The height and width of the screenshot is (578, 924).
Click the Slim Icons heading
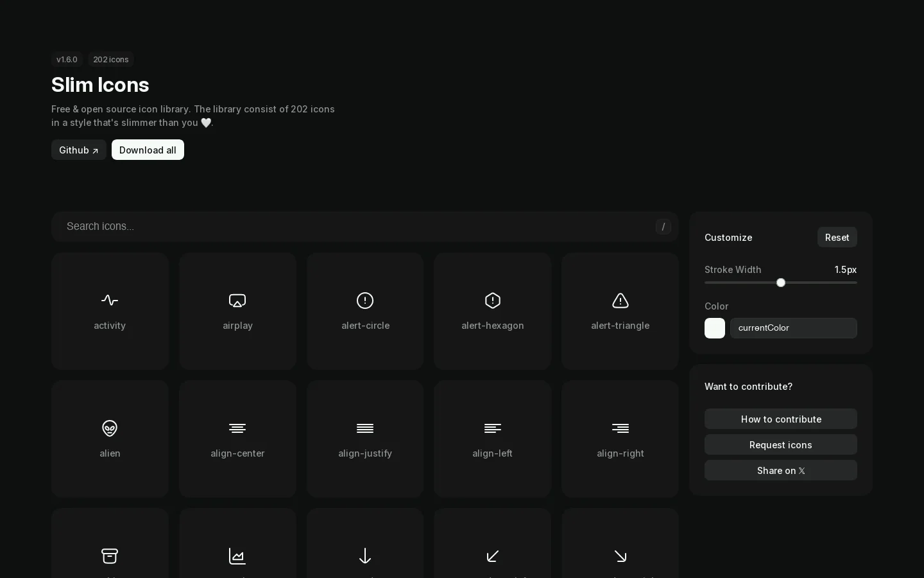(x=100, y=85)
